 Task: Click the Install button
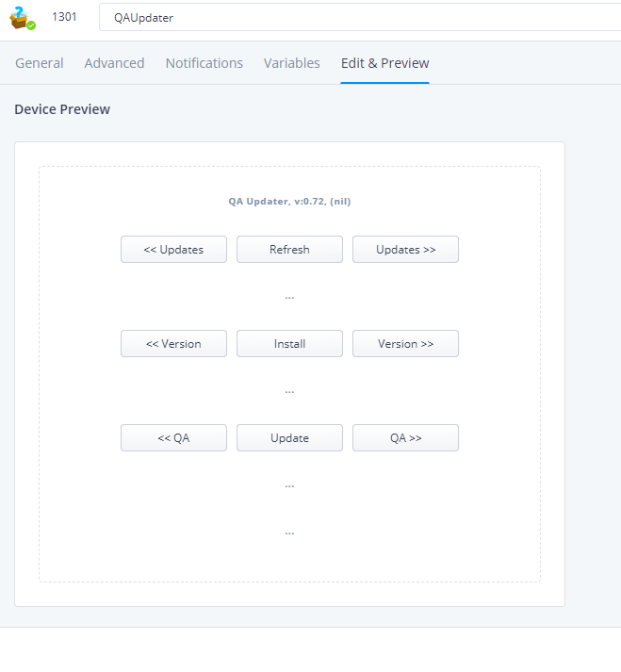(289, 344)
